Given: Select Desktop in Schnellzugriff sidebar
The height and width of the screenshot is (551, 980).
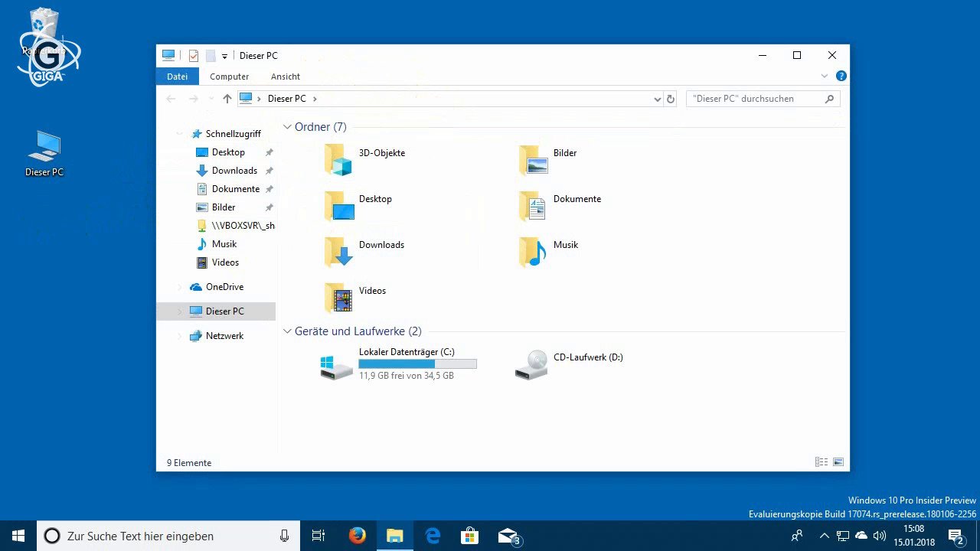Looking at the screenshot, I should click(x=228, y=152).
